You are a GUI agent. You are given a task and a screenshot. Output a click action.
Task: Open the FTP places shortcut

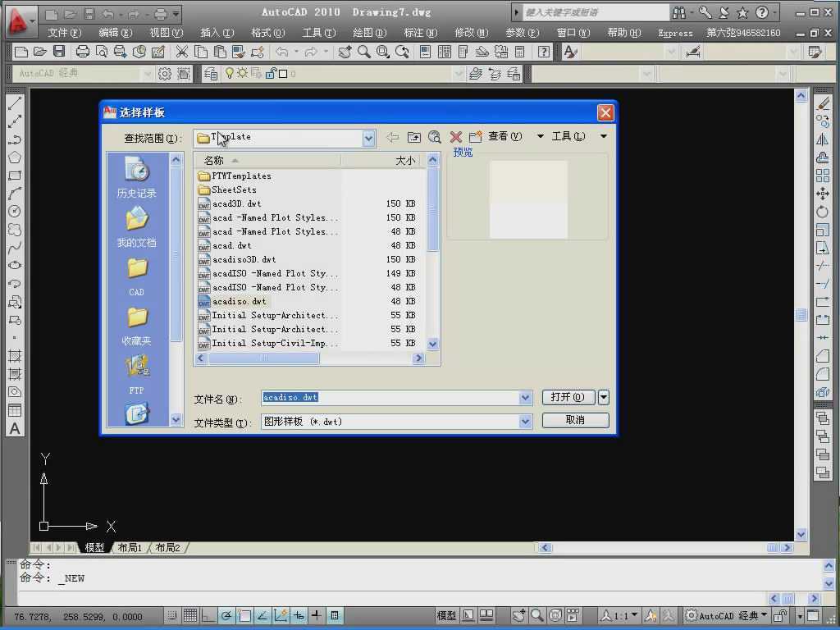137,375
